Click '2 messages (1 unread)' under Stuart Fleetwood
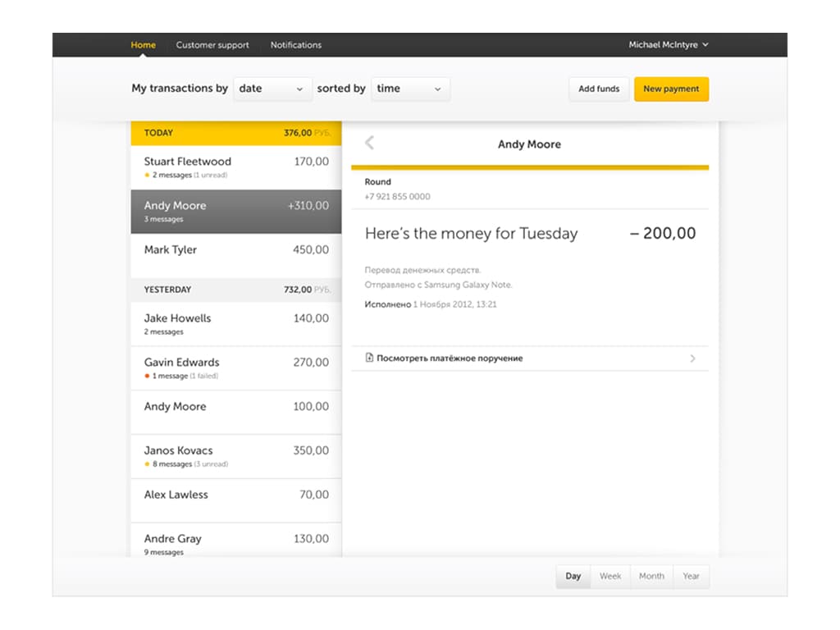The height and width of the screenshot is (630, 840). tap(186, 176)
